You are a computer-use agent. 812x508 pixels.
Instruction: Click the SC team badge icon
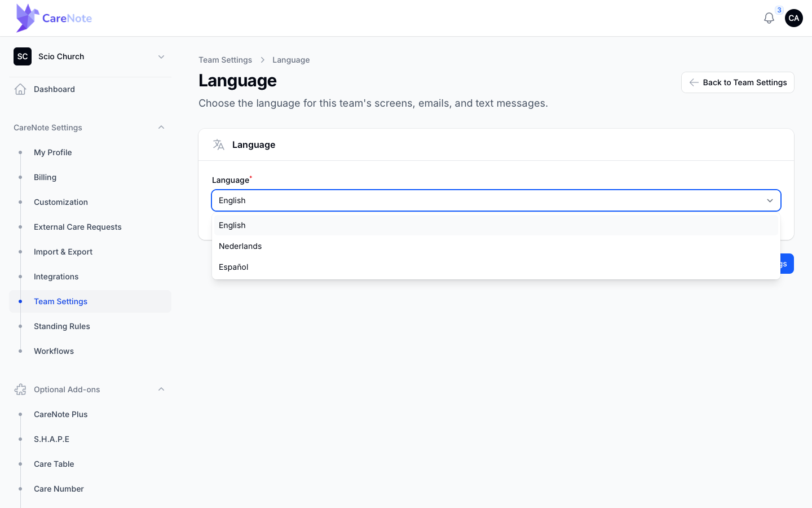point(23,56)
